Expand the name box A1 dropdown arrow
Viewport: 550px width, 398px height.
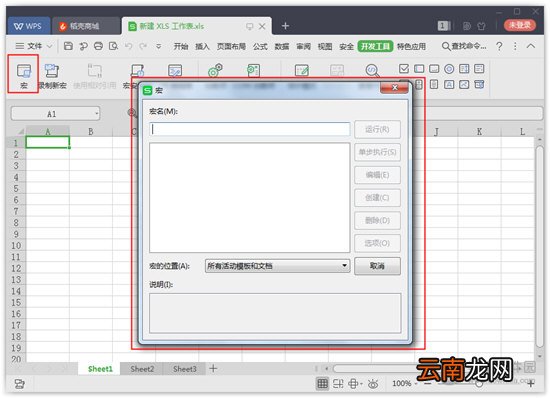pyautogui.click(x=96, y=114)
